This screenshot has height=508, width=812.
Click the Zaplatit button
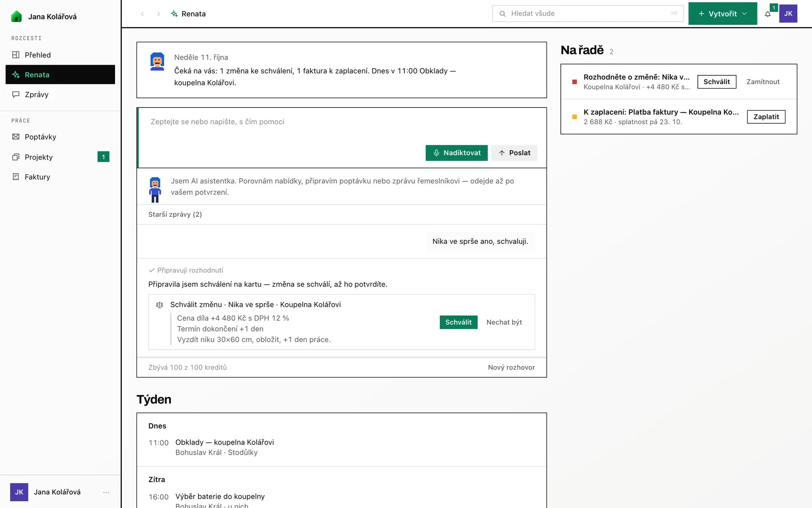(x=766, y=117)
